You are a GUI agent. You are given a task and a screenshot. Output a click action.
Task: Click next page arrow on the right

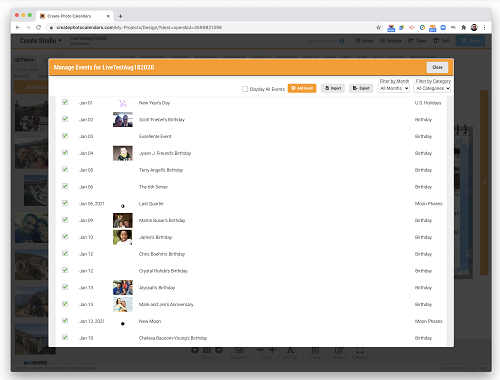(x=484, y=182)
